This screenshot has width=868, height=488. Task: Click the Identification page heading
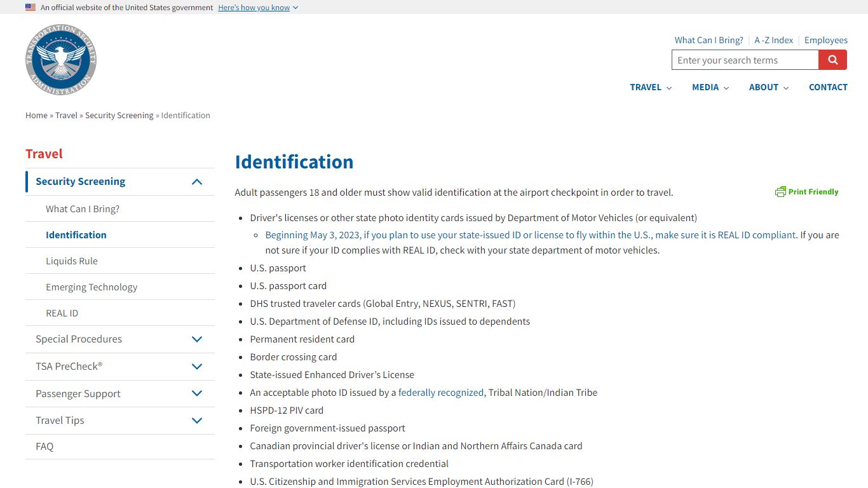(x=294, y=162)
